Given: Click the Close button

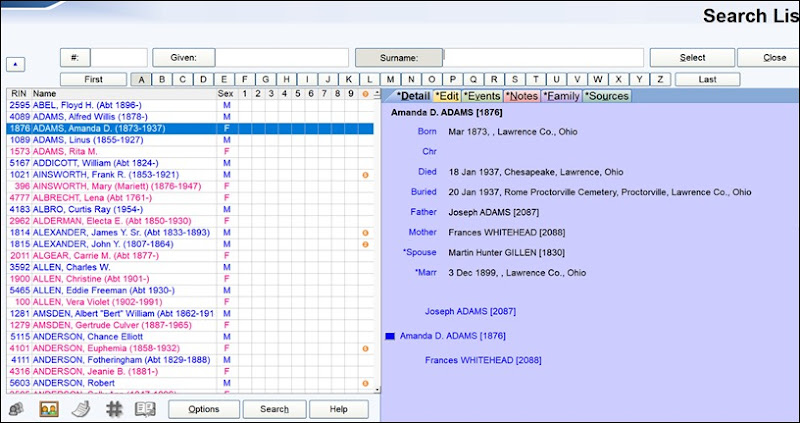Looking at the screenshot, I should pos(771,58).
